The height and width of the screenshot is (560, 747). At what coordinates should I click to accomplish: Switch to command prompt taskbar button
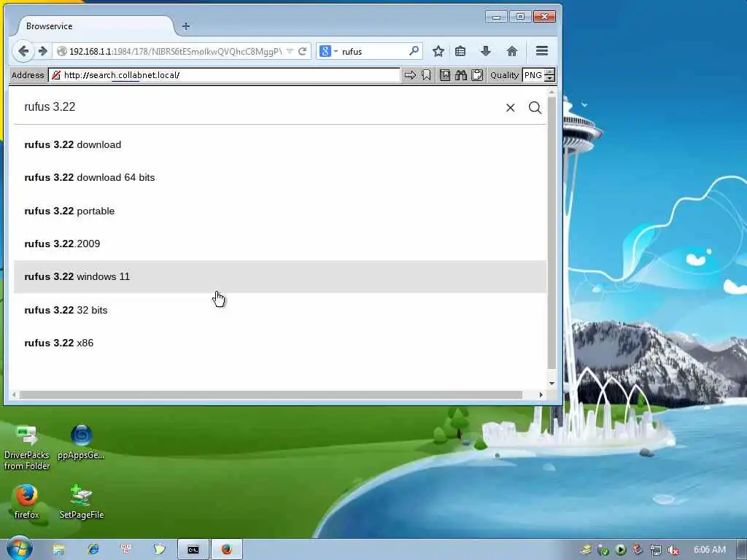tap(193, 550)
